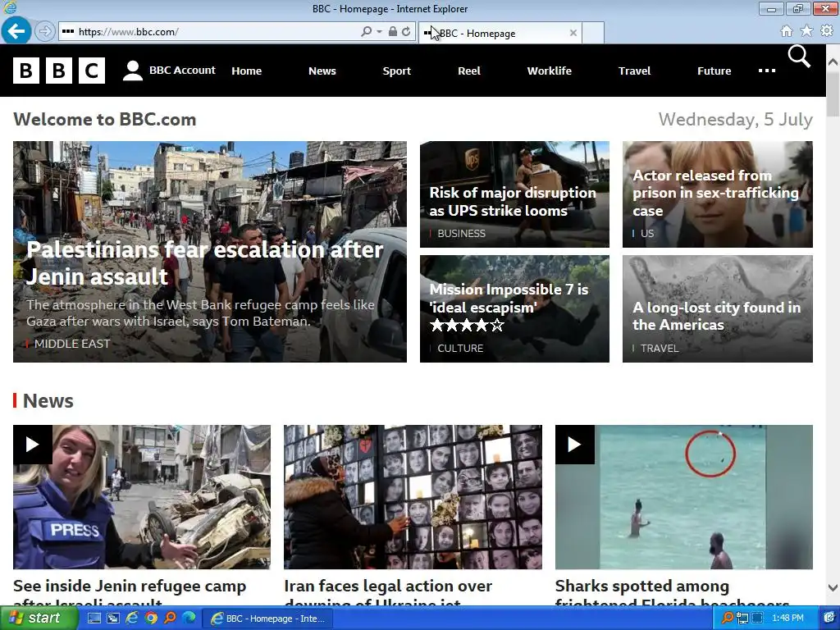Click the browser Home icon
Screen dimensions: 840x630
click(786, 31)
